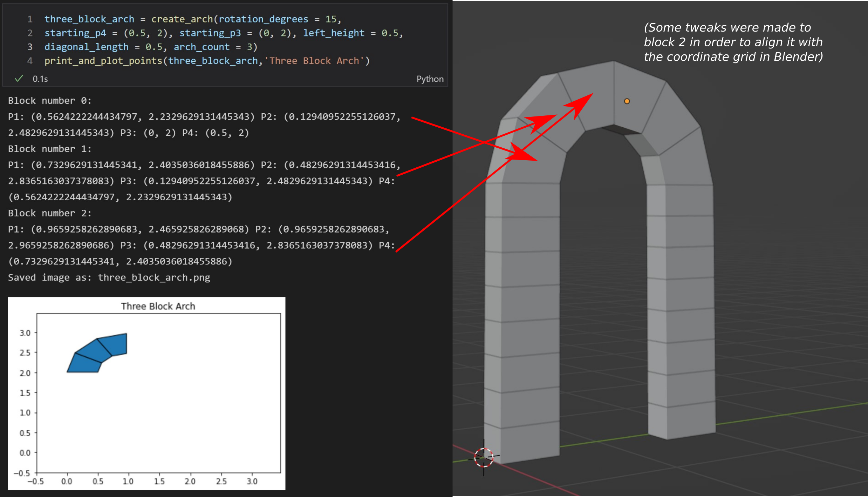Click the print_and_plot_points function call
The height and width of the screenshot is (497, 868).
coord(103,61)
